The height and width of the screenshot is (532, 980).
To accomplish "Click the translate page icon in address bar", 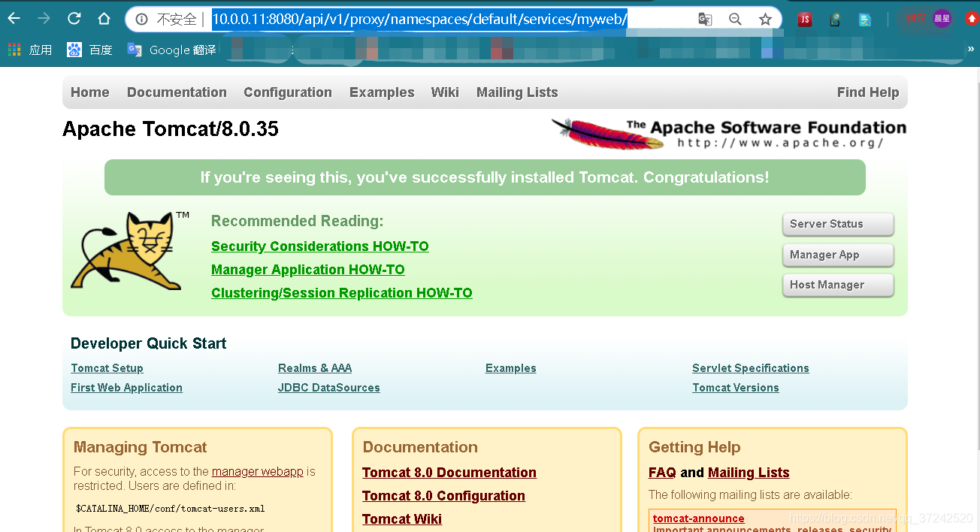I will (705, 20).
